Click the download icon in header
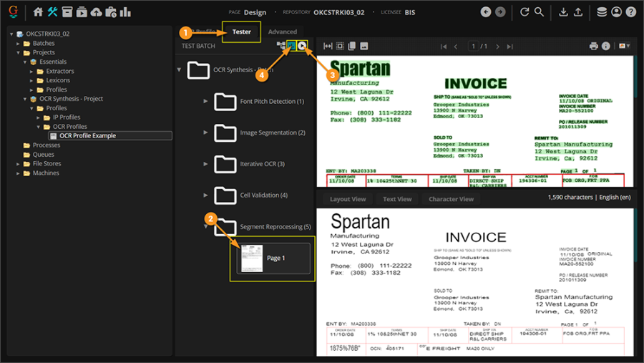The height and width of the screenshot is (363, 644). click(564, 12)
